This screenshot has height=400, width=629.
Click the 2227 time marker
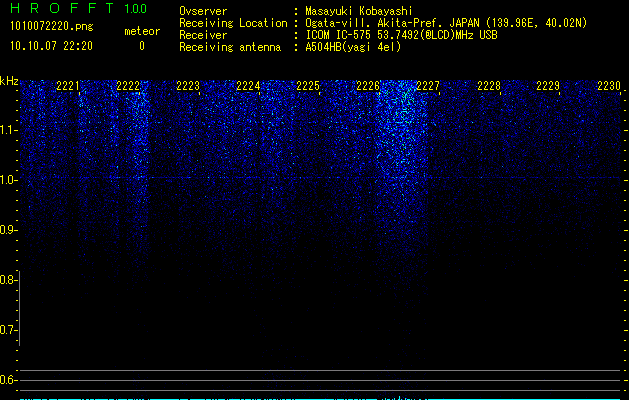tap(428, 86)
